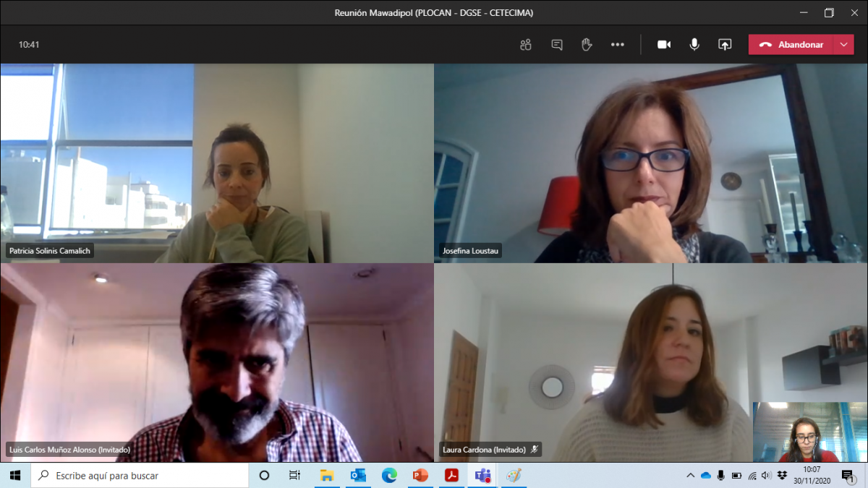Open PowerPoint from the taskbar

(x=420, y=475)
